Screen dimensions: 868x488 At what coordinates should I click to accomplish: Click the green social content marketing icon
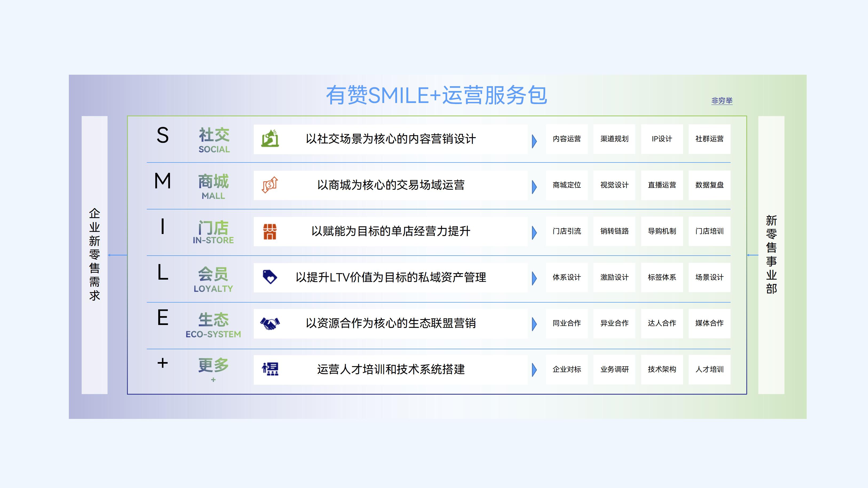tap(270, 138)
